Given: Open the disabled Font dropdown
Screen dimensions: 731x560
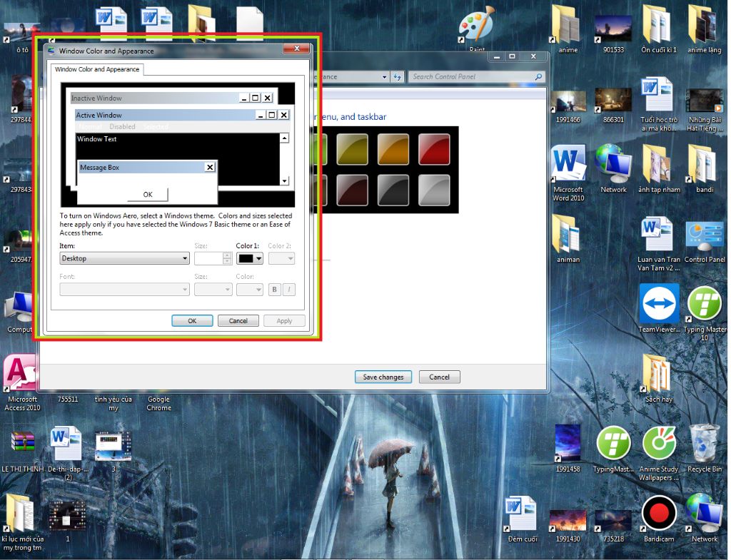Looking at the screenshot, I should tap(124, 290).
